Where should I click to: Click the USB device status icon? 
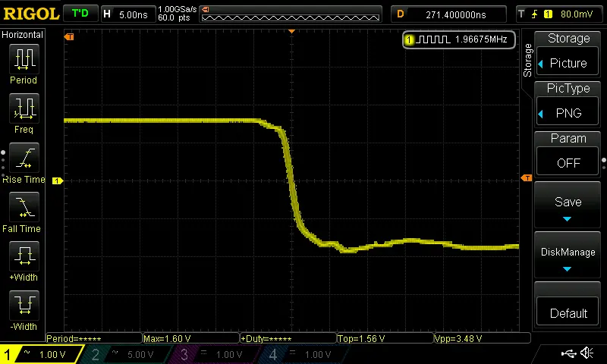coord(569,353)
